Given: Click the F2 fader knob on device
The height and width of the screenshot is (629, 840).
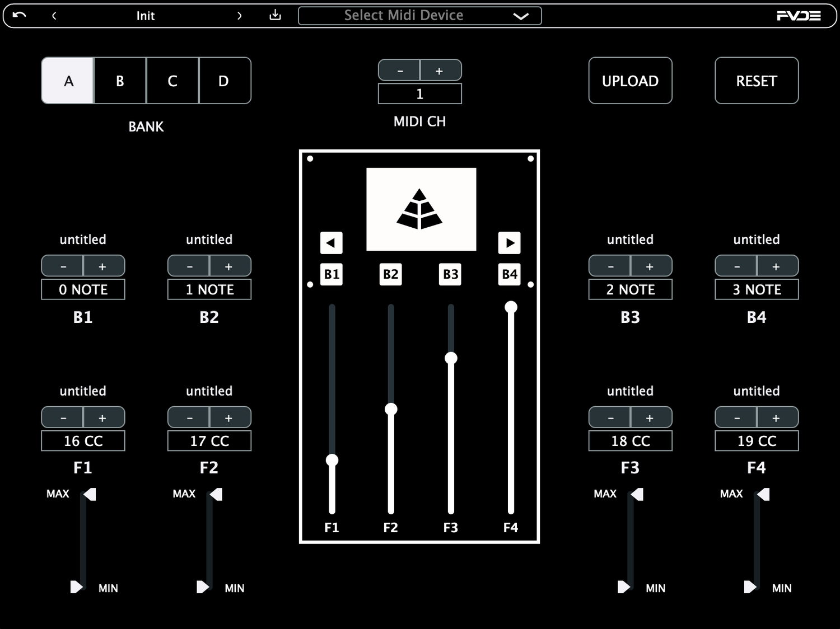Looking at the screenshot, I should [x=391, y=409].
